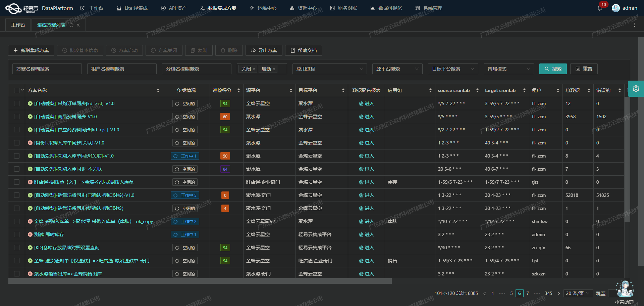Open the 策略模式 dropdown
The image size is (644, 306).
coord(508,69)
